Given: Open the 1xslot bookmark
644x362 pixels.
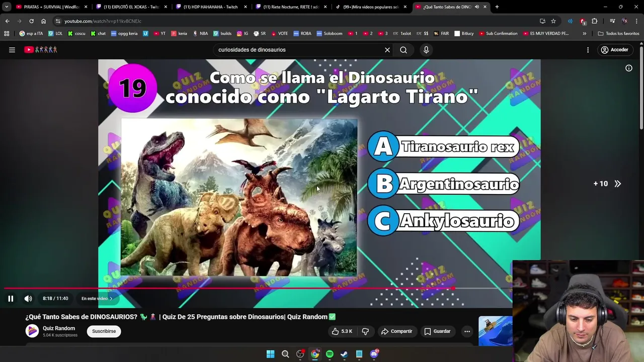Looking at the screenshot, I should (x=403, y=34).
